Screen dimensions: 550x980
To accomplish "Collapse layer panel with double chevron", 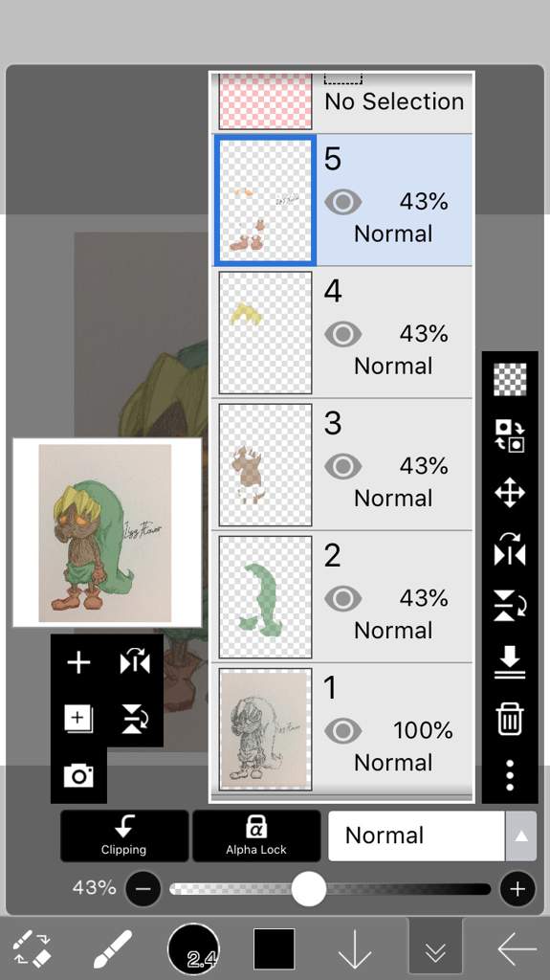I will tap(435, 950).
